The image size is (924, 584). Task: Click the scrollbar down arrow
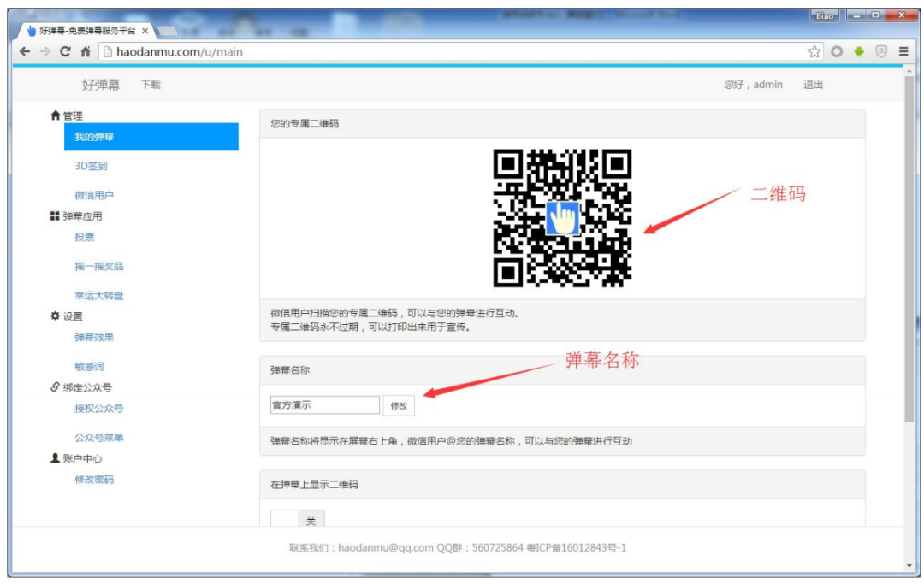[x=909, y=566]
